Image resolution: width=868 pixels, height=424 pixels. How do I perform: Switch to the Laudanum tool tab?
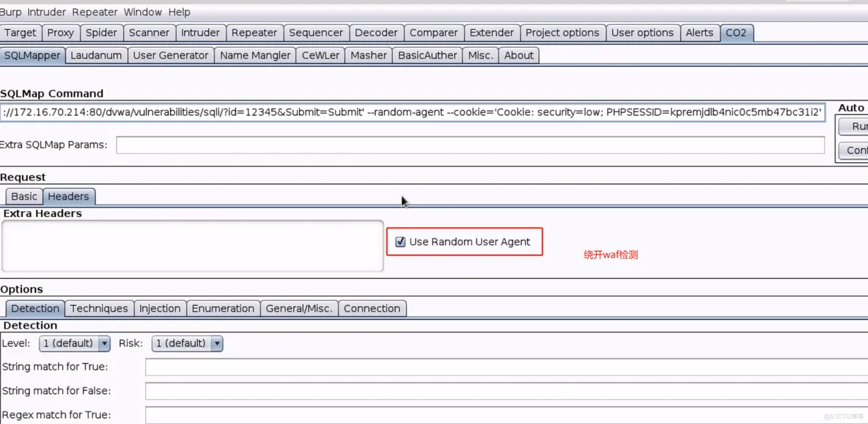[x=96, y=55]
